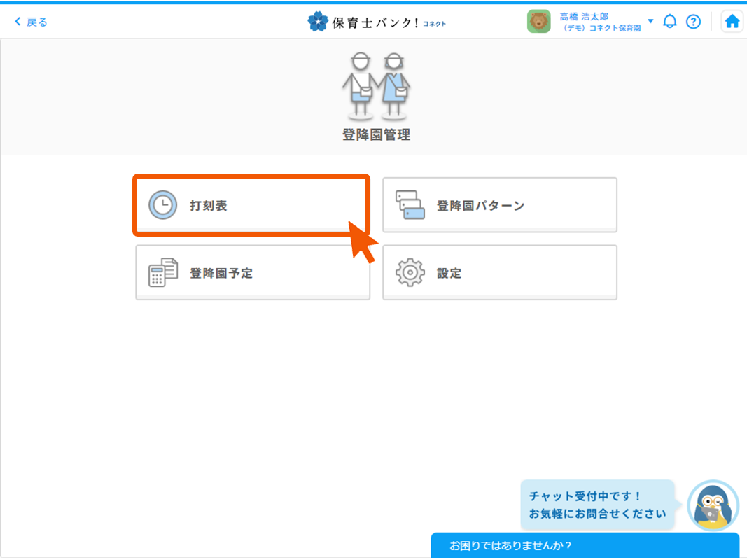Go back using the 戻る link
Image resolution: width=747 pixels, height=560 pixels.
(29, 21)
